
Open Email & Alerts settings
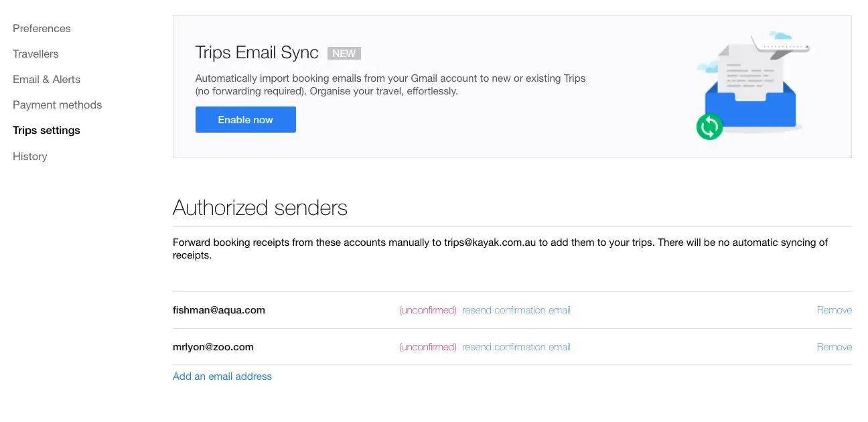46,80
